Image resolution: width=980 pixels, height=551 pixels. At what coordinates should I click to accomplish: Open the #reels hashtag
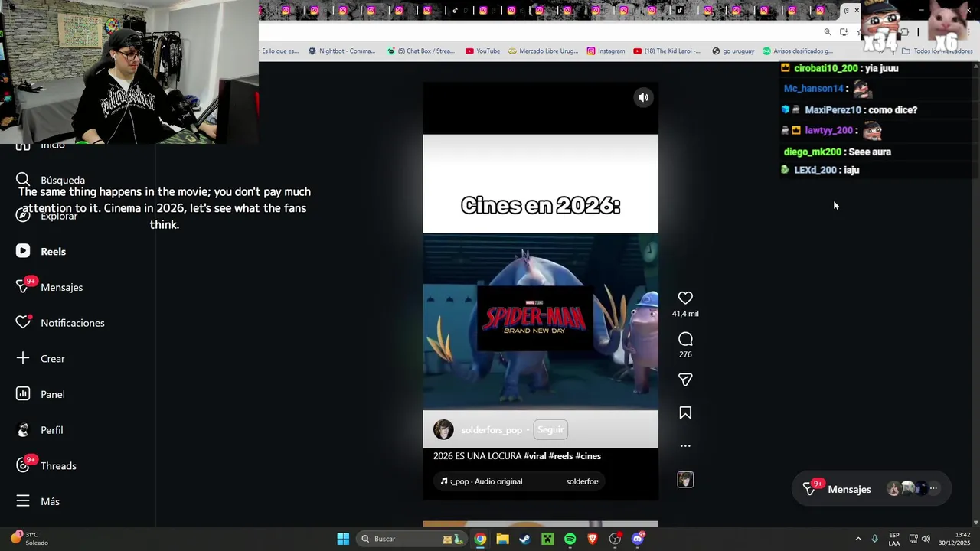[560, 456]
